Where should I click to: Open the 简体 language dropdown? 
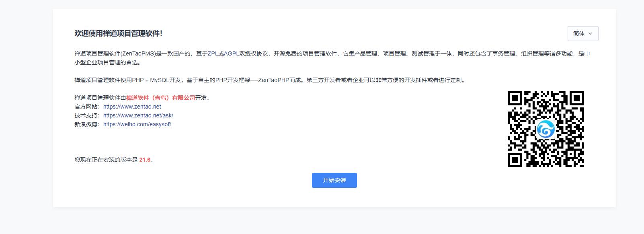coord(583,33)
